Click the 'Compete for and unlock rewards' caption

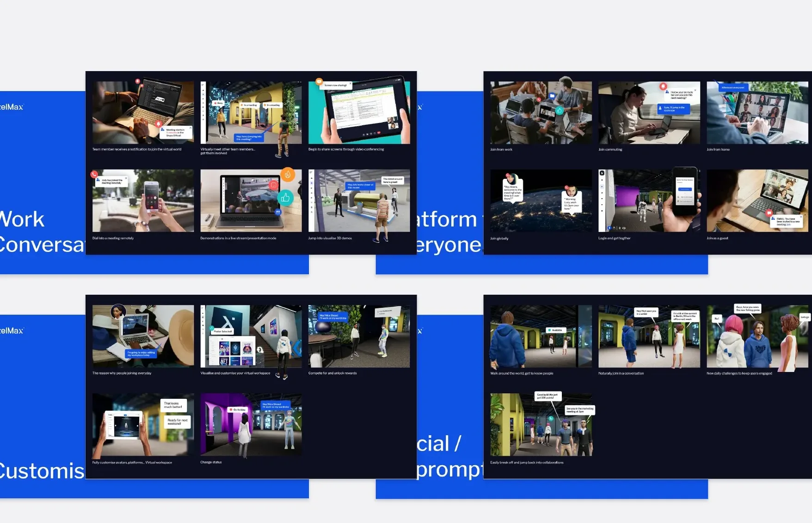click(332, 373)
